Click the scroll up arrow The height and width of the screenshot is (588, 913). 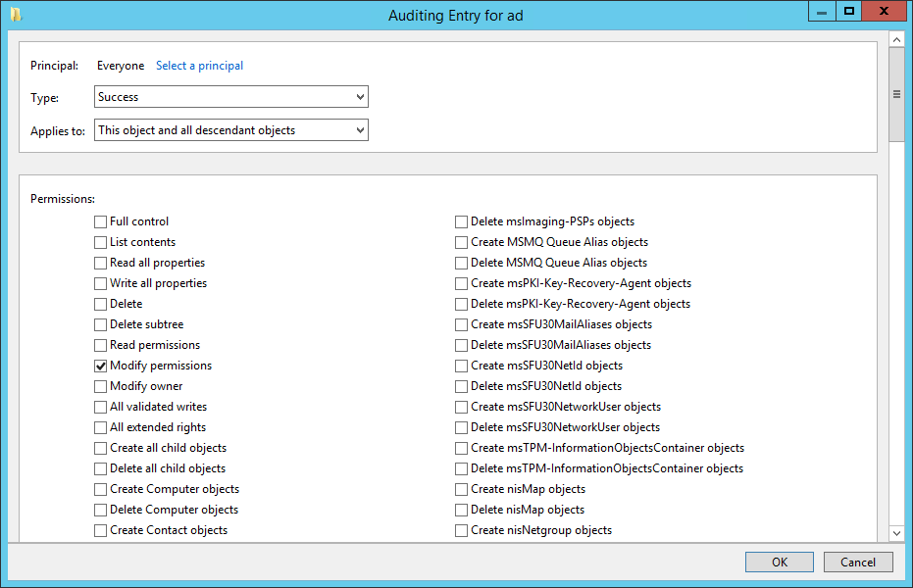coord(896,40)
